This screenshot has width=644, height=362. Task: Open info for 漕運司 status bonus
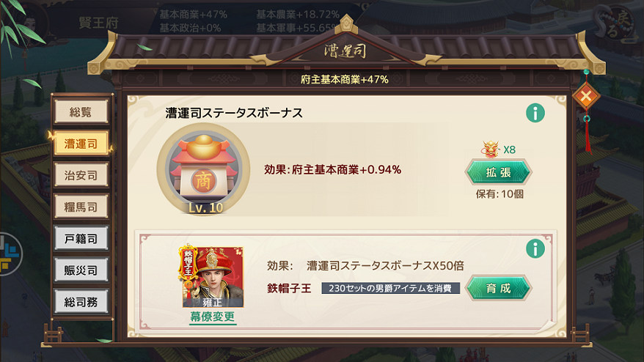(x=535, y=113)
